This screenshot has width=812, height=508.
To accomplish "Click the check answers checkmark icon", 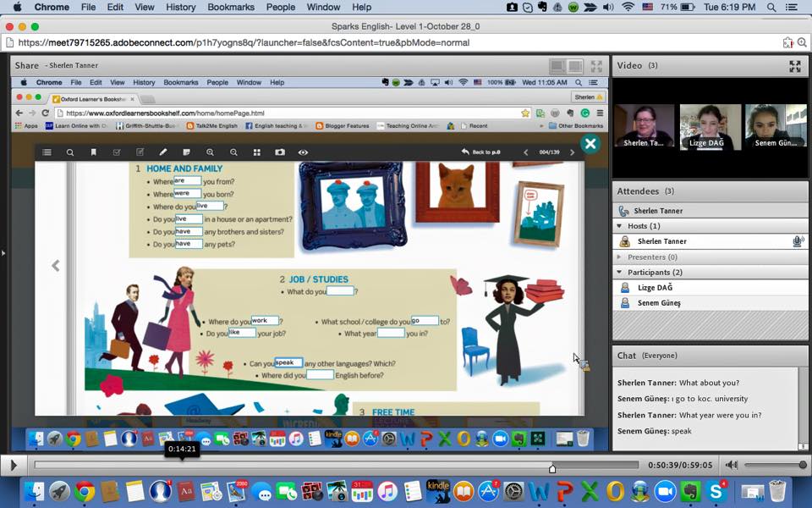I will [117, 152].
